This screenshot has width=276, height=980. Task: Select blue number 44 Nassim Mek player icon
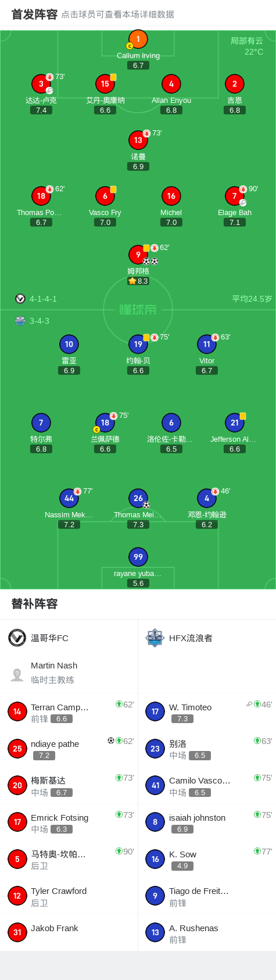pos(69,498)
